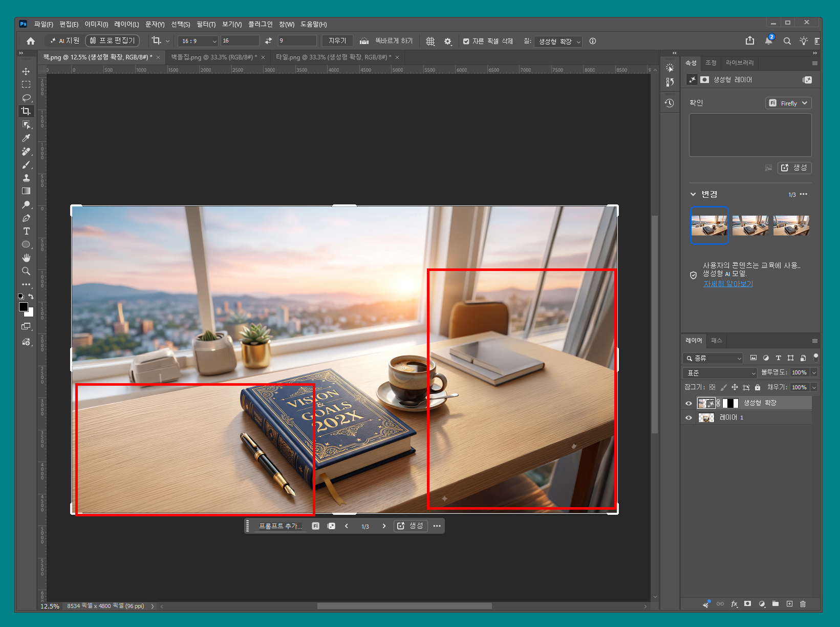Screen dimensions: 840x627
Task: Select the Rectangular Marquee tool
Action: (x=26, y=85)
